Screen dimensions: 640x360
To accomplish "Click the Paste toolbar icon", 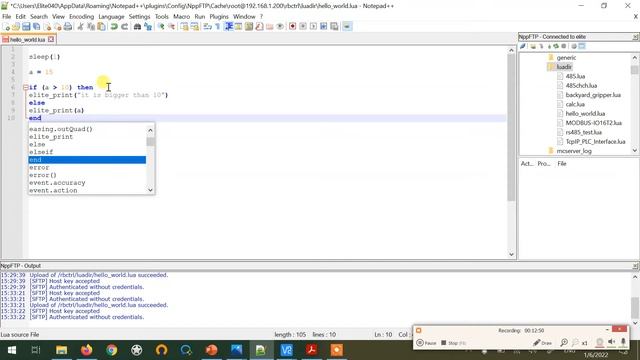I will click(x=101, y=27).
